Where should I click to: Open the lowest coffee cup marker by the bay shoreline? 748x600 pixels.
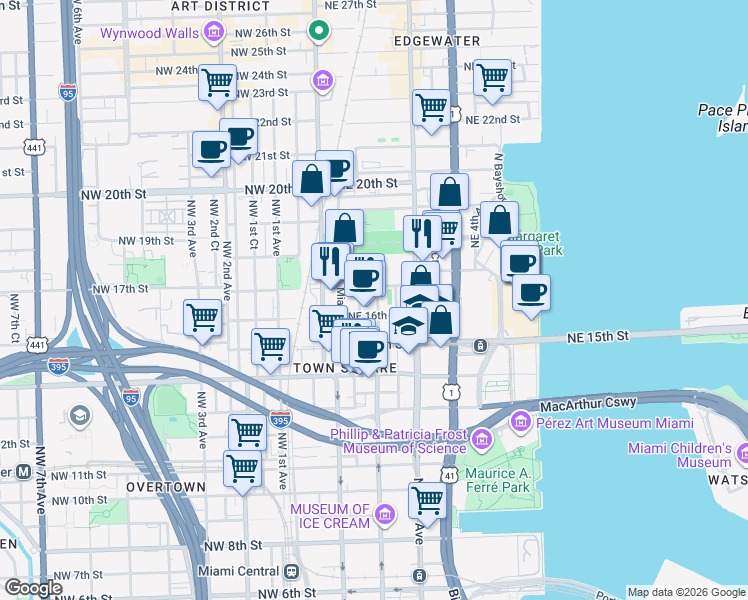pyautogui.click(x=531, y=293)
